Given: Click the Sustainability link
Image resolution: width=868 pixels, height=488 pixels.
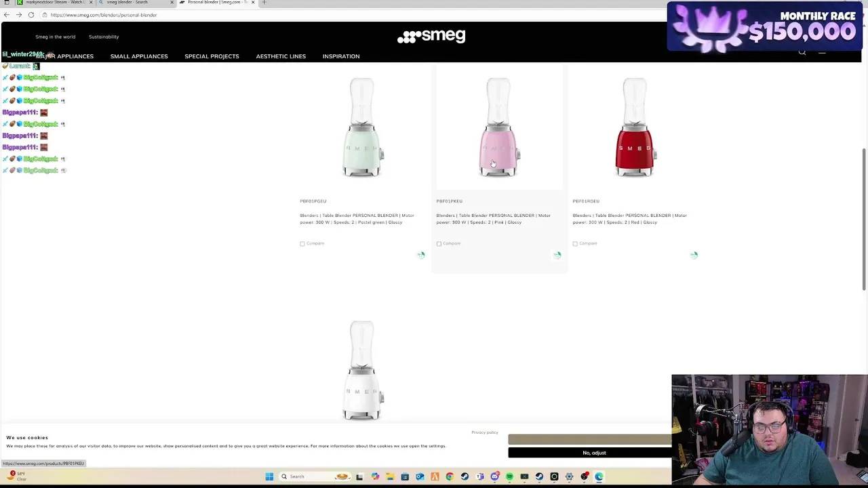Looking at the screenshot, I should click(104, 37).
